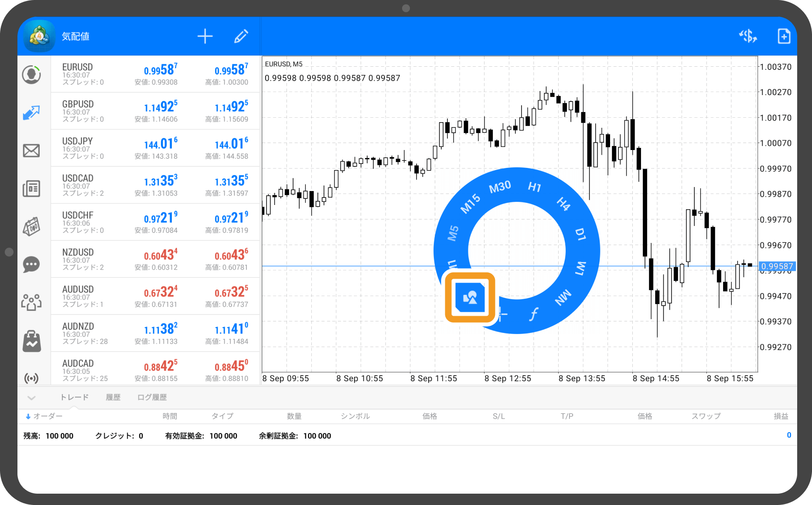Open the news sidebar icon
The image size is (812, 505).
(31, 188)
